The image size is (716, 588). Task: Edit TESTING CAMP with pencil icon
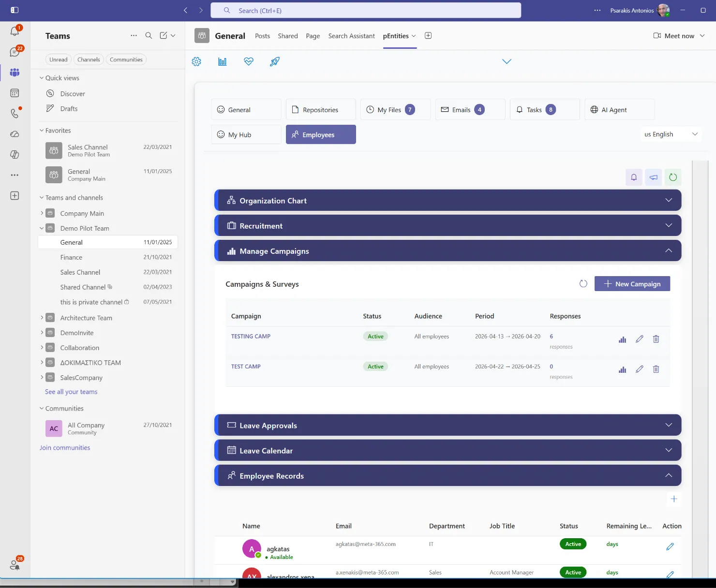(x=640, y=339)
